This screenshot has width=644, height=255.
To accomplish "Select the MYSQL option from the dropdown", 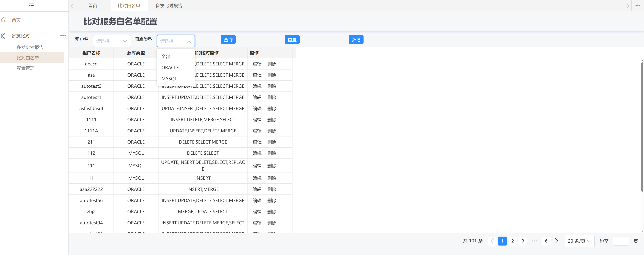I will [x=169, y=79].
